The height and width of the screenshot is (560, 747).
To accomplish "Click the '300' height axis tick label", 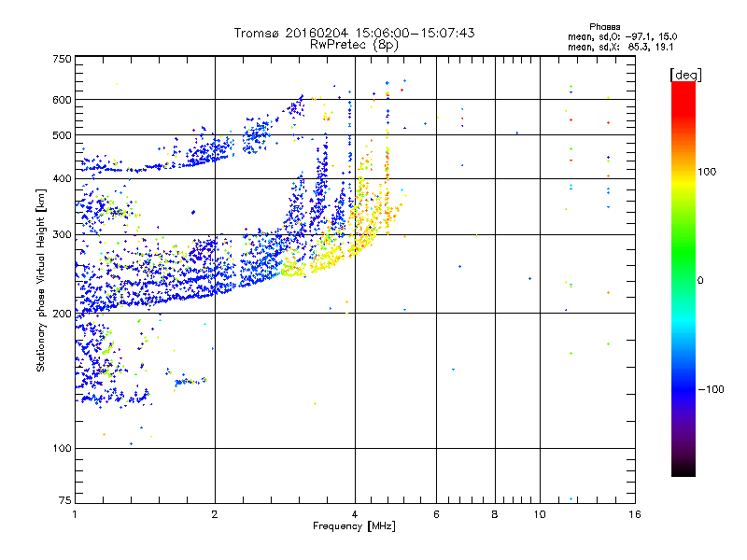I will coord(62,235).
